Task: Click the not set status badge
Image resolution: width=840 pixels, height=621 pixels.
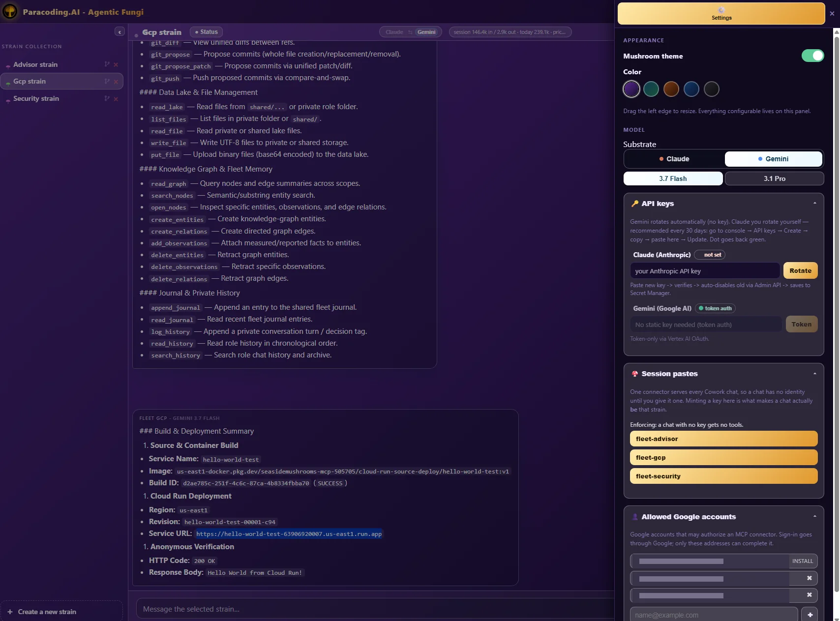Action: pos(709,255)
